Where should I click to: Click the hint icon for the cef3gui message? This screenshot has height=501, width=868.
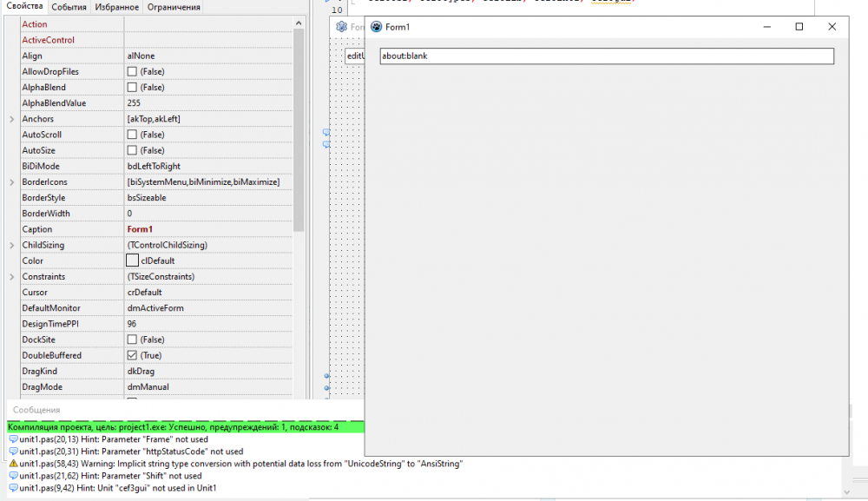point(13,488)
